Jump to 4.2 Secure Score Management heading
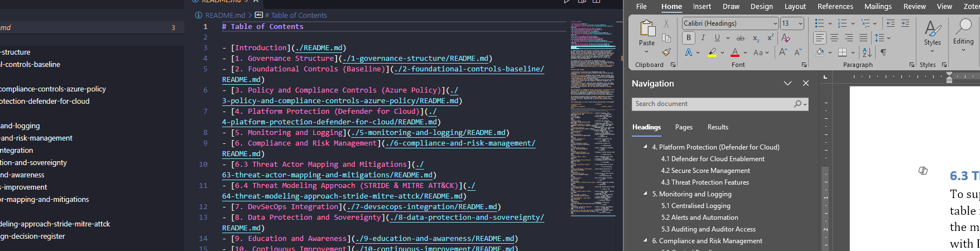The width and height of the screenshot is (980, 251). 705,171
